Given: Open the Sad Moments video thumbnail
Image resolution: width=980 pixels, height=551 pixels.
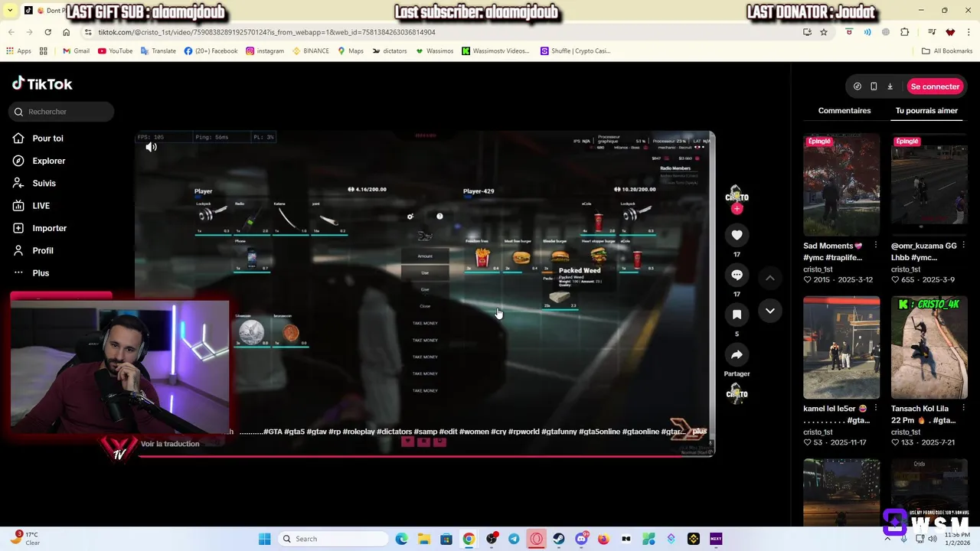Looking at the screenshot, I should 841,184.
